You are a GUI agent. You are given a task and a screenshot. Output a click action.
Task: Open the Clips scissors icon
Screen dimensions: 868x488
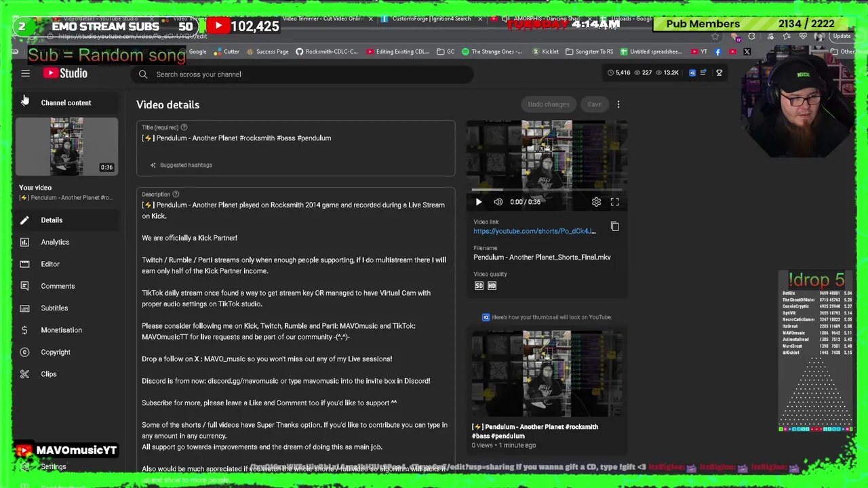(24, 374)
